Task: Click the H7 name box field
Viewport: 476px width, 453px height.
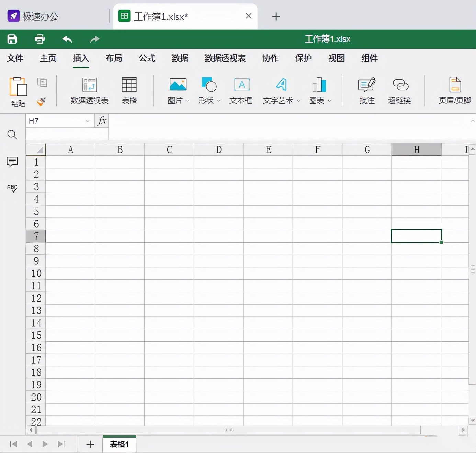Action: (60, 121)
